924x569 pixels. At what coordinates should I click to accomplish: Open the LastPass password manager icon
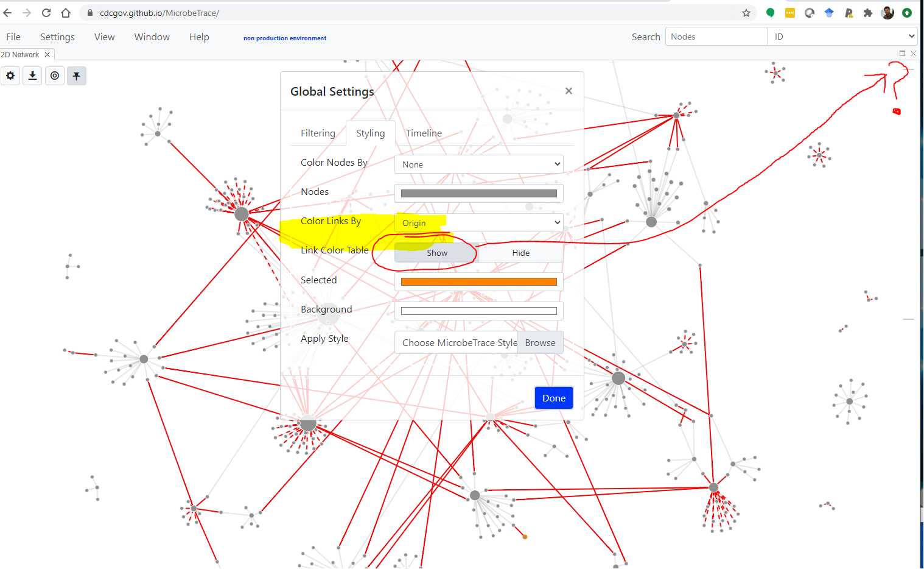click(849, 12)
